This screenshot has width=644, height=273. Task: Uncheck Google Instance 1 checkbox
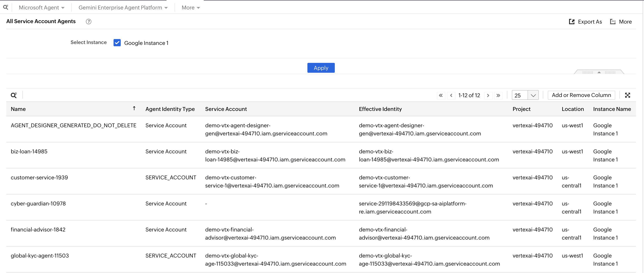coord(117,42)
